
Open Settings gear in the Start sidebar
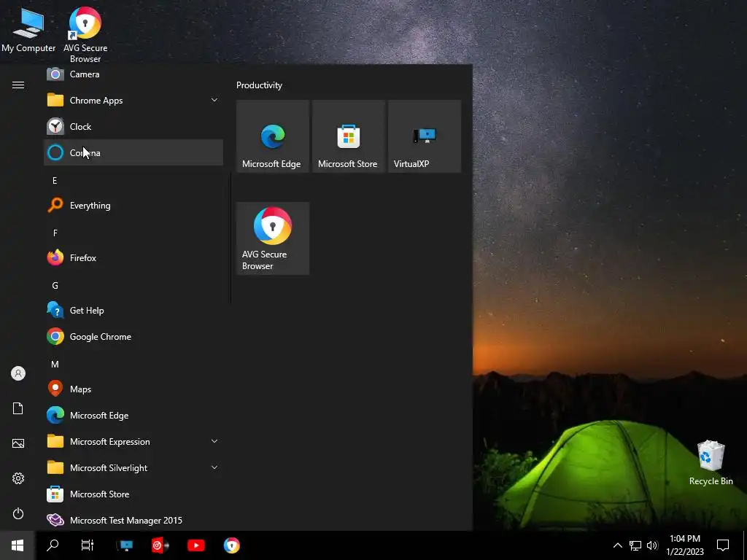pyautogui.click(x=18, y=478)
